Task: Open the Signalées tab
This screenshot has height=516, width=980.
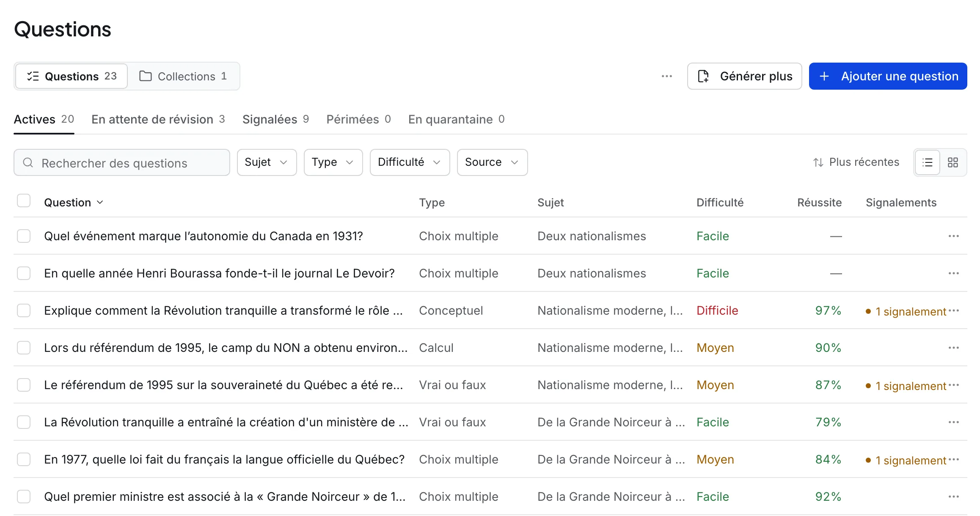Action: point(275,119)
